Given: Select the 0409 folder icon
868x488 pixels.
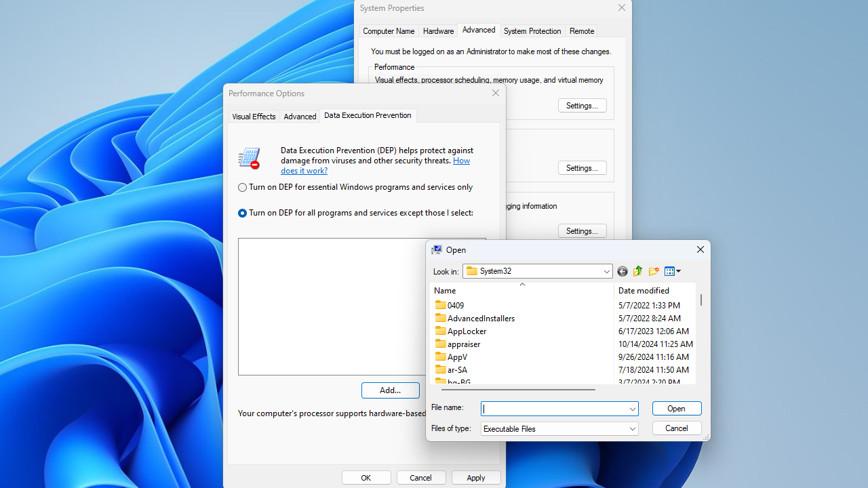Looking at the screenshot, I should coord(441,305).
